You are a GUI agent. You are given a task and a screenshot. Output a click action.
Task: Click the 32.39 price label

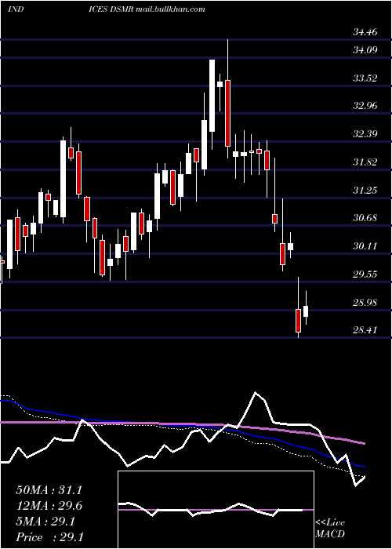pyautogui.click(x=365, y=134)
